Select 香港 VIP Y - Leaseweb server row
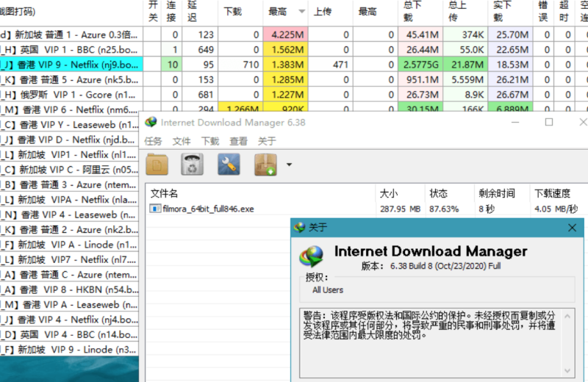The height and width of the screenshot is (382, 588). pos(69,124)
